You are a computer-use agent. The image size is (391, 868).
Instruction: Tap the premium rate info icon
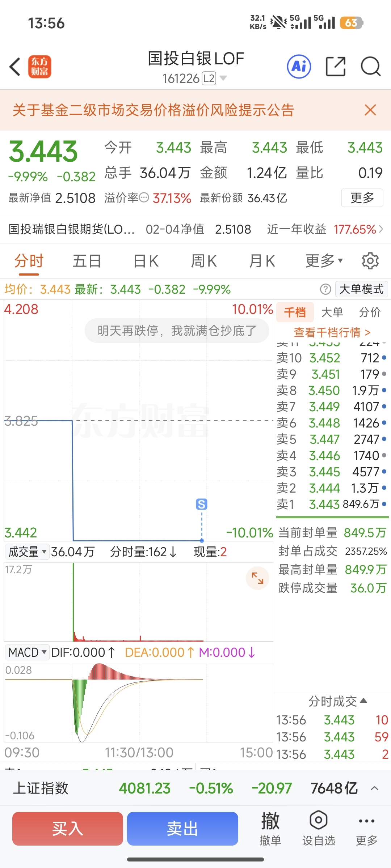(x=144, y=198)
